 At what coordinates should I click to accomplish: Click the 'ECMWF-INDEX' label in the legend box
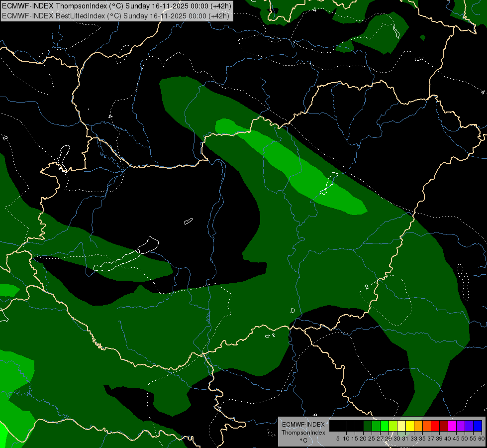[303, 425]
